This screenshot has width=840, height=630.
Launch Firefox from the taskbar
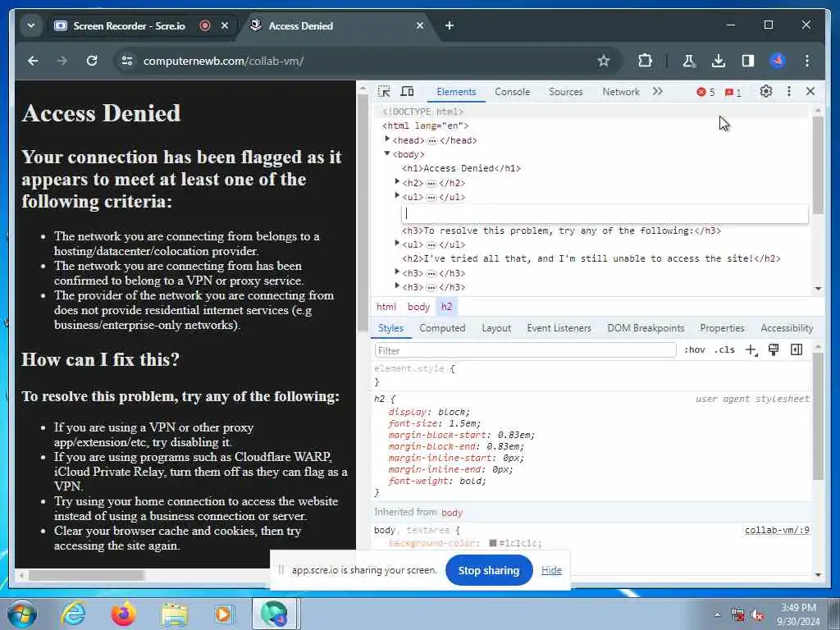123,614
